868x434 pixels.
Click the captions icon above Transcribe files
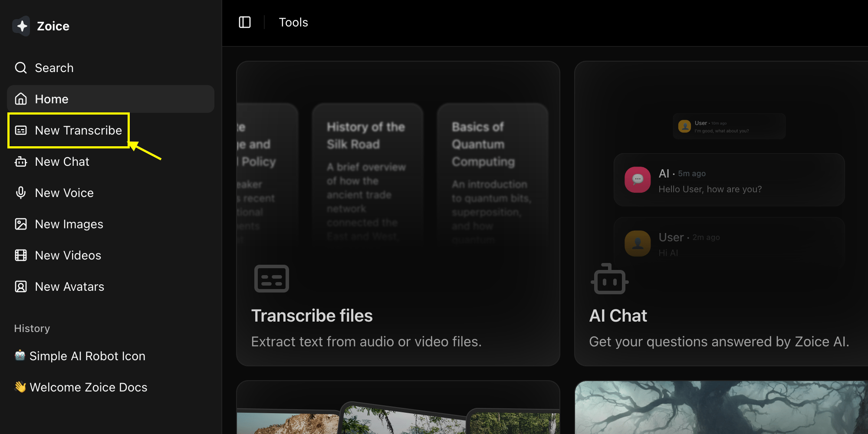point(272,279)
